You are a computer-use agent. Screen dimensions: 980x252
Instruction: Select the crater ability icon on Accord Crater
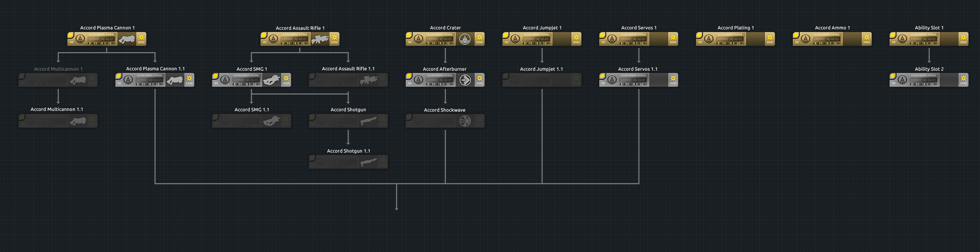[x=465, y=39]
